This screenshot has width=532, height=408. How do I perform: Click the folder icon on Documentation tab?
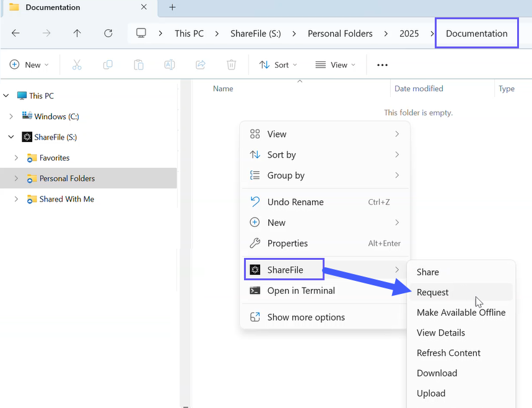[x=14, y=7]
